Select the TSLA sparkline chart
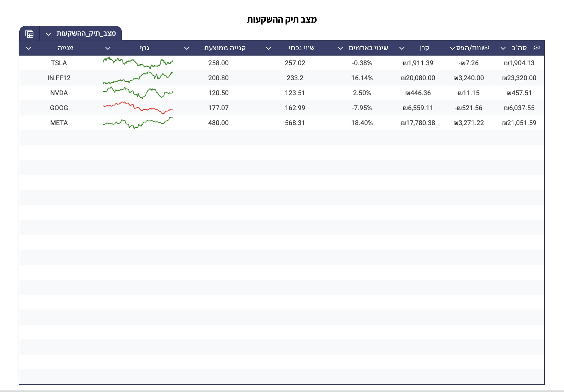564x392 pixels. pyautogui.click(x=138, y=63)
